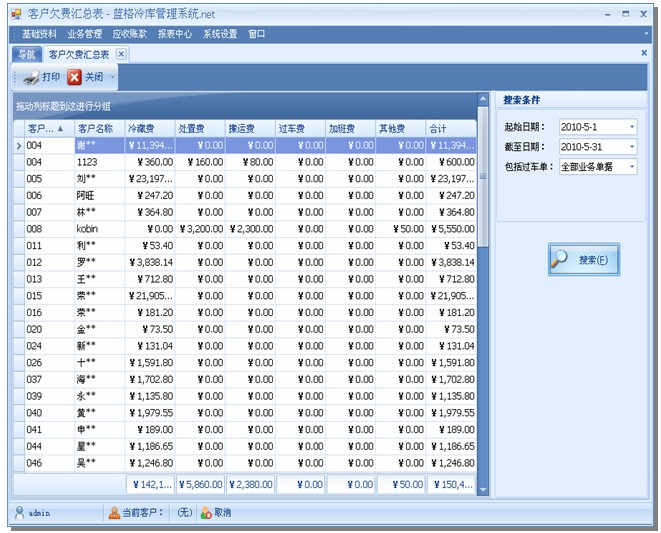Open the 截至日期 date dropdown

(632, 147)
